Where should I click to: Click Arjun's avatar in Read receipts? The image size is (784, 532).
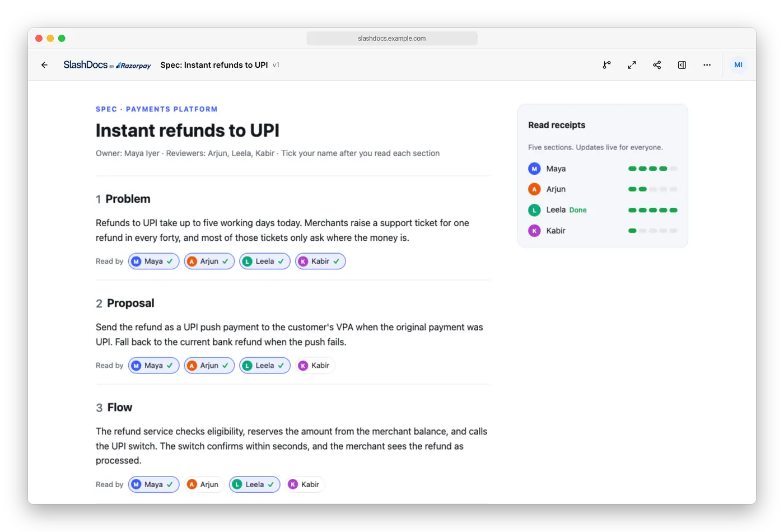coord(534,189)
